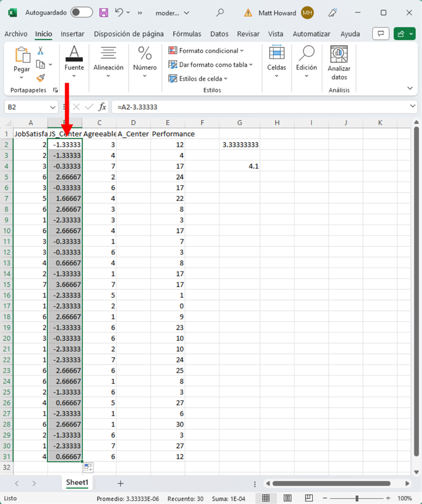Open the Search magnifier in title bar
The image size is (422, 504).
pos(220,12)
